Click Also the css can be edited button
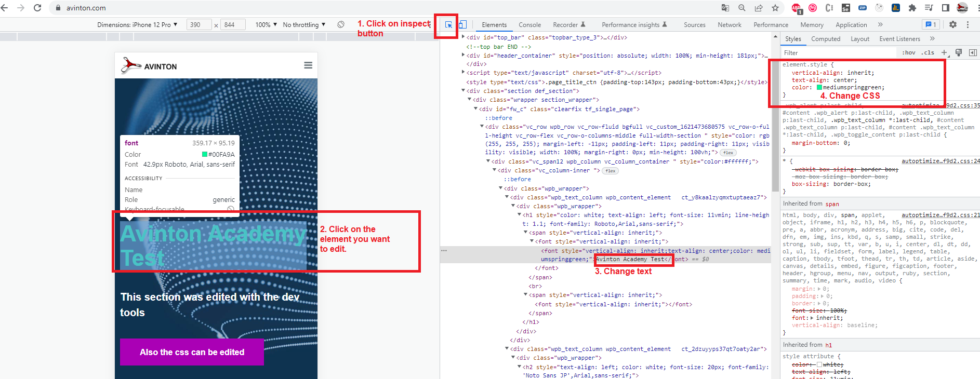This screenshot has height=379, width=980. [x=192, y=352]
